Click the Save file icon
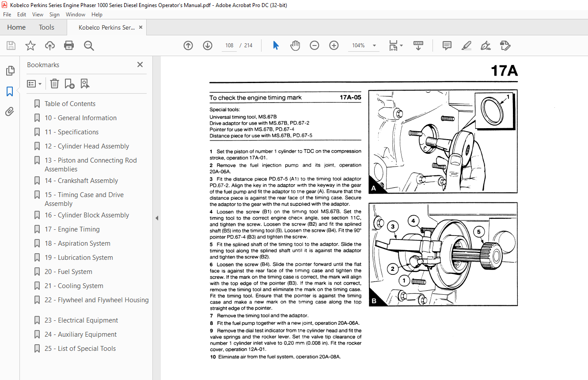 11,46
